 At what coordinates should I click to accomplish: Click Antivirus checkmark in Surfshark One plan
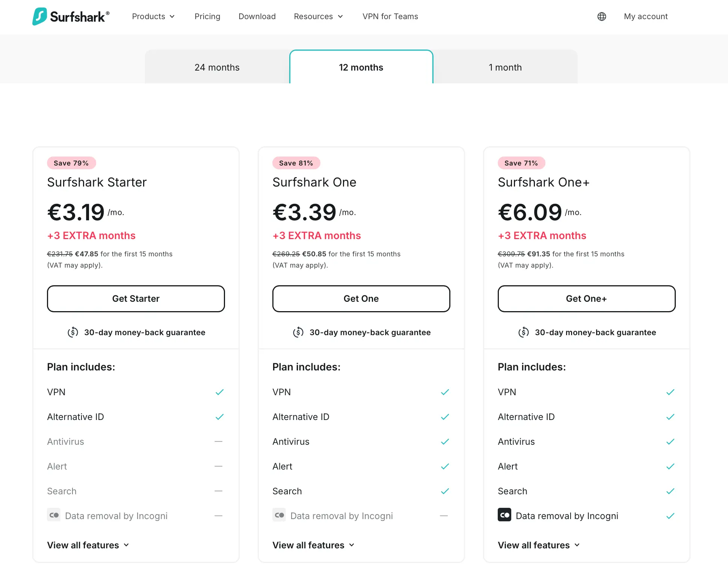click(445, 442)
